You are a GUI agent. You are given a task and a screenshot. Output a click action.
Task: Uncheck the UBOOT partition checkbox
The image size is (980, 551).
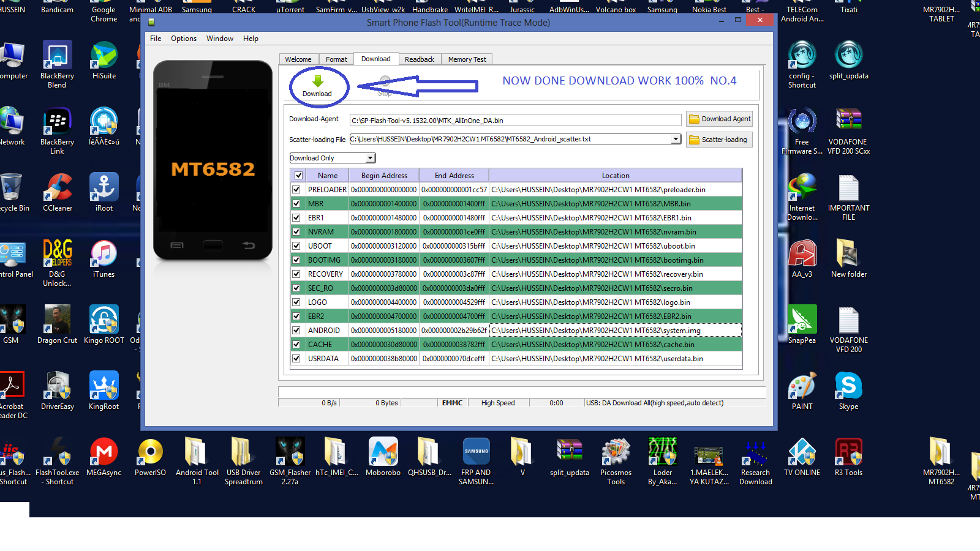pos(296,246)
